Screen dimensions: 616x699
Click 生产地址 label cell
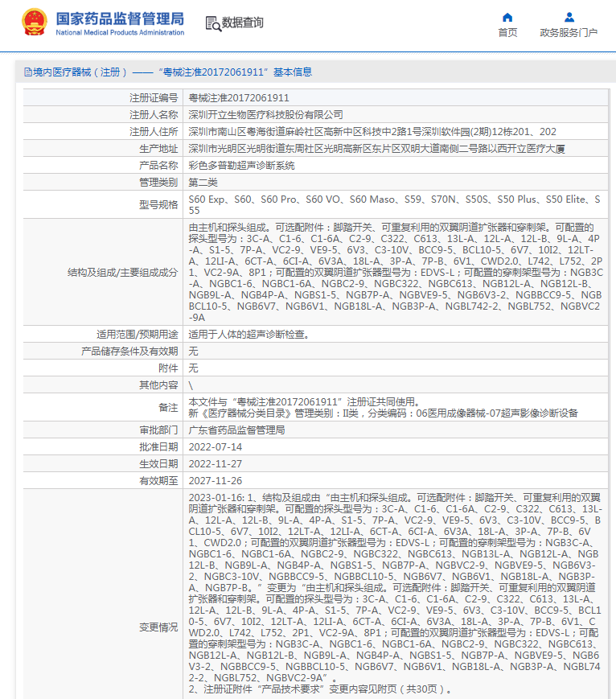click(x=103, y=149)
